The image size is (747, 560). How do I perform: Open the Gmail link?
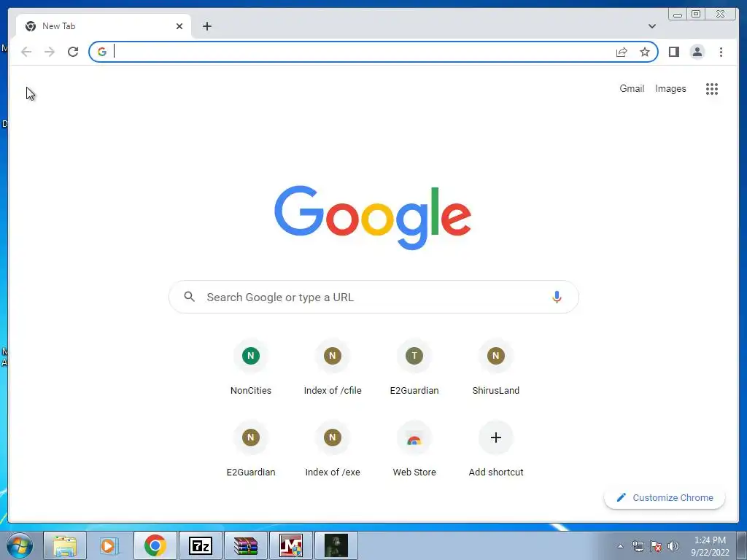(632, 88)
